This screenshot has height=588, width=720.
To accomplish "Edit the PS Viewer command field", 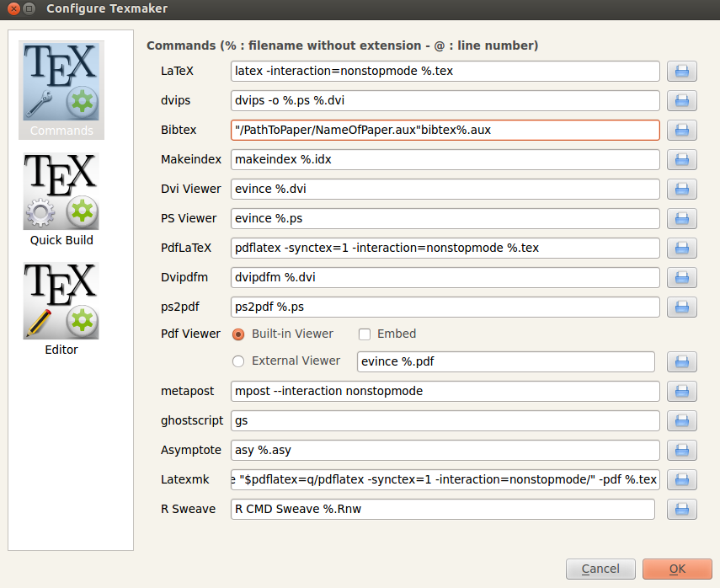I will point(445,218).
